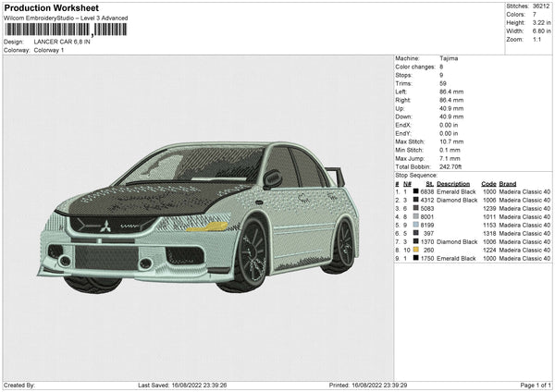Click the Height value 3.22 in
Viewport: 555px width, 392px height.
click(x=542, y=22)
